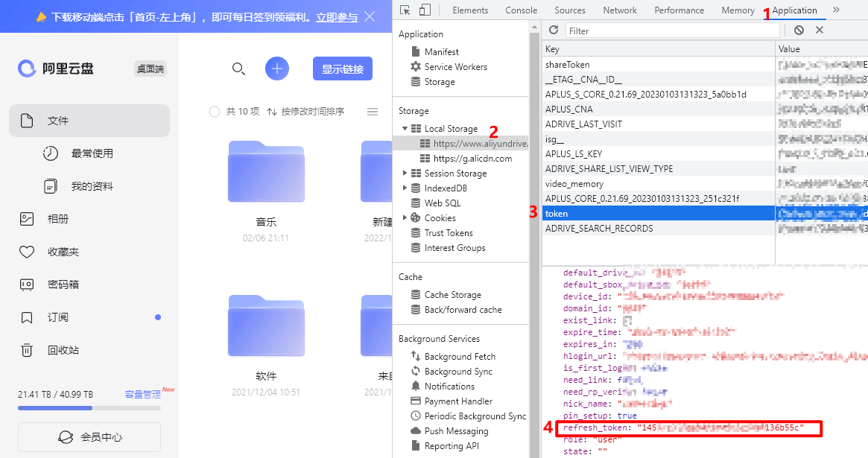
Task: Collapse the Local Storage tree node
Action: 405,128
